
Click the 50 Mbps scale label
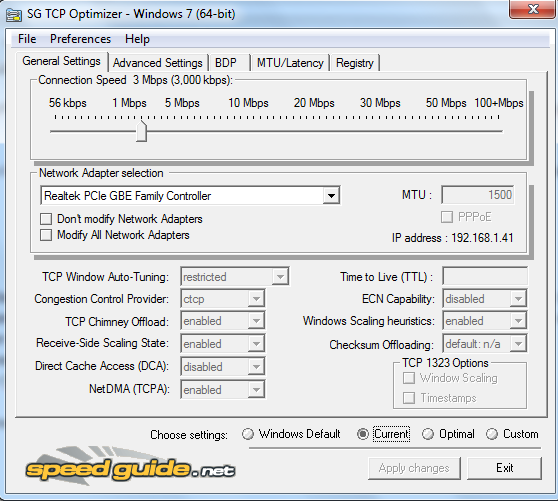446,103
